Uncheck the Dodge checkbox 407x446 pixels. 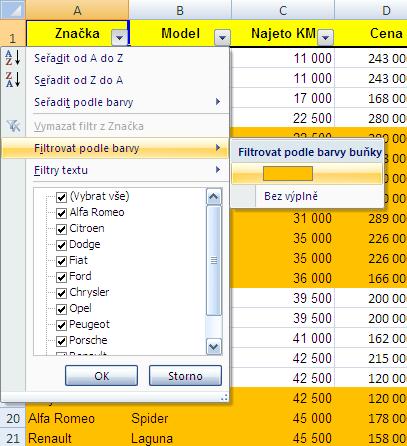coord(61,245)
